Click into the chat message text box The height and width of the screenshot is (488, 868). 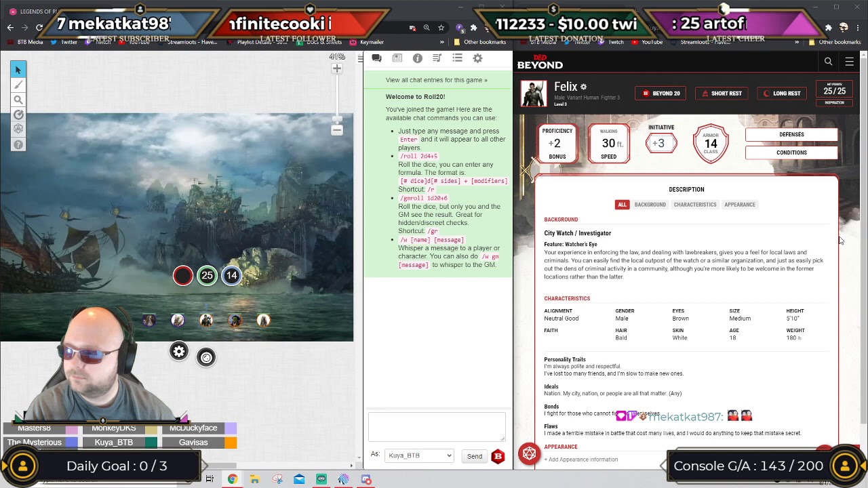pos(437,427)
